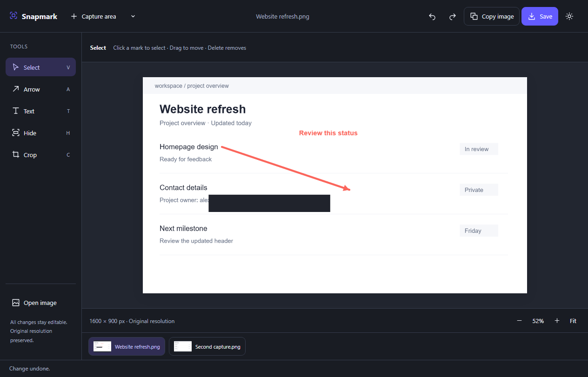The image size is (588, 377).
Task: Choose the Text tool
Action: [40, 111]
